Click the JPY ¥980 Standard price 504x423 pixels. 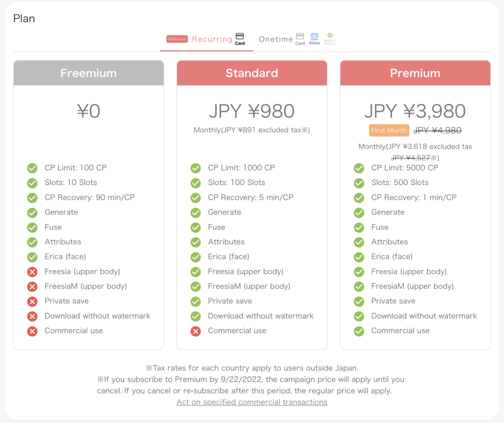coord(251,111)
